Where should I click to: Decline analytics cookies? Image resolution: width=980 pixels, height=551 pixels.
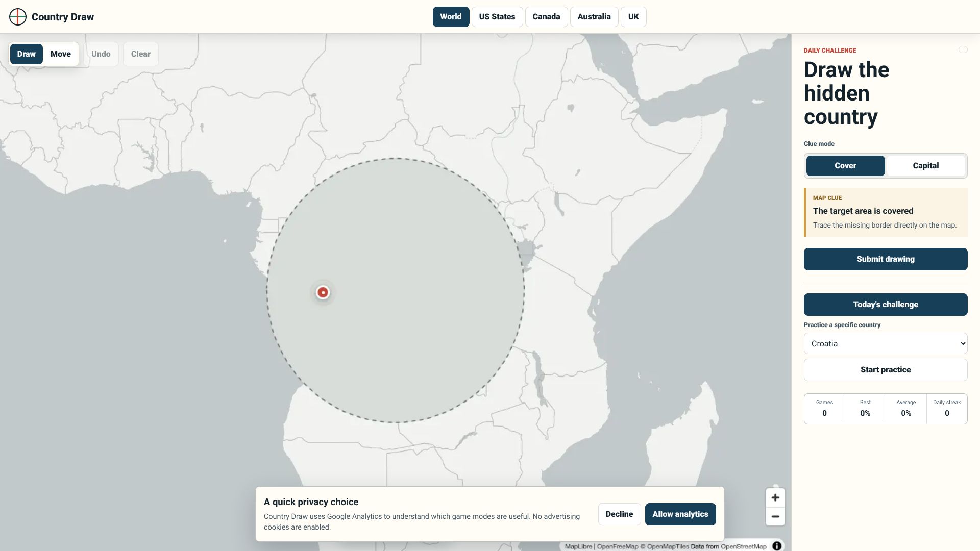(x=619, y=514)
